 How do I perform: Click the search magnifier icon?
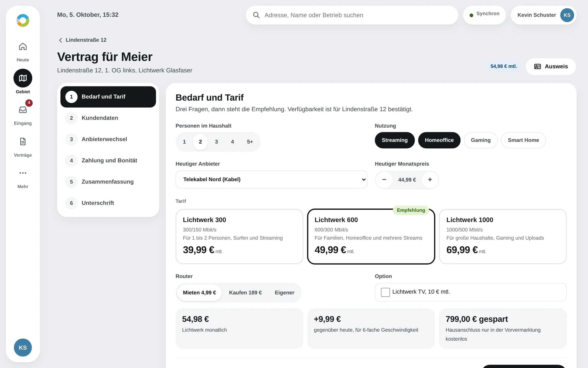pyautogui.click(x=256, y=15)
